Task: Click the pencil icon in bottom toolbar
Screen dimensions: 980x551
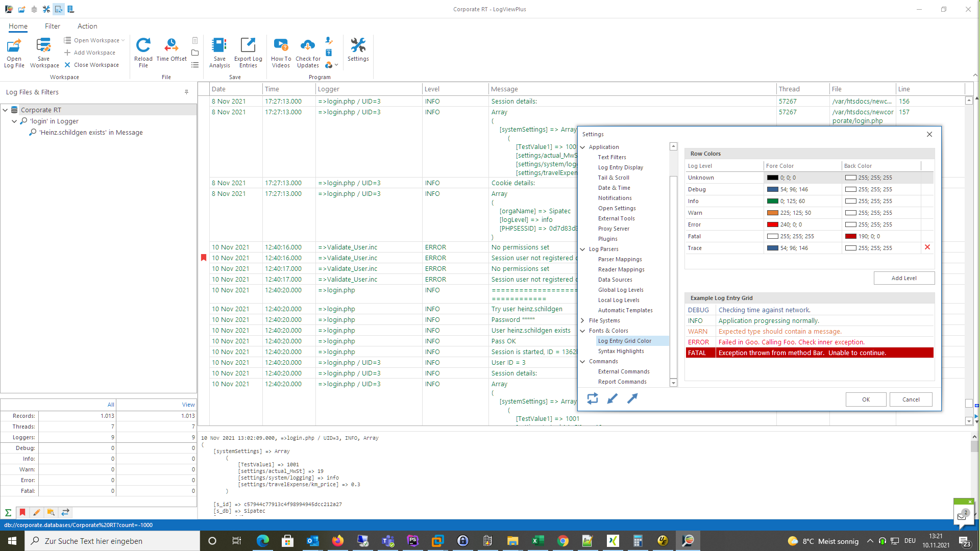Action: [37, 512]
